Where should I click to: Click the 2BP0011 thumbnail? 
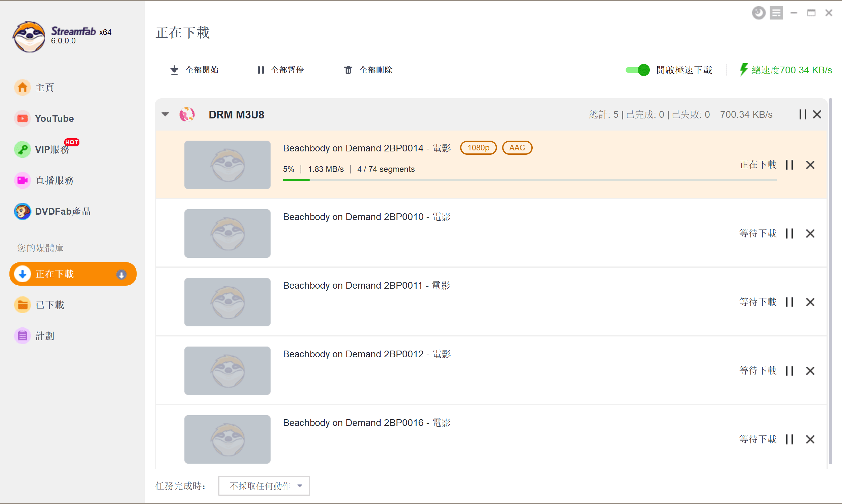coord(227,302)
